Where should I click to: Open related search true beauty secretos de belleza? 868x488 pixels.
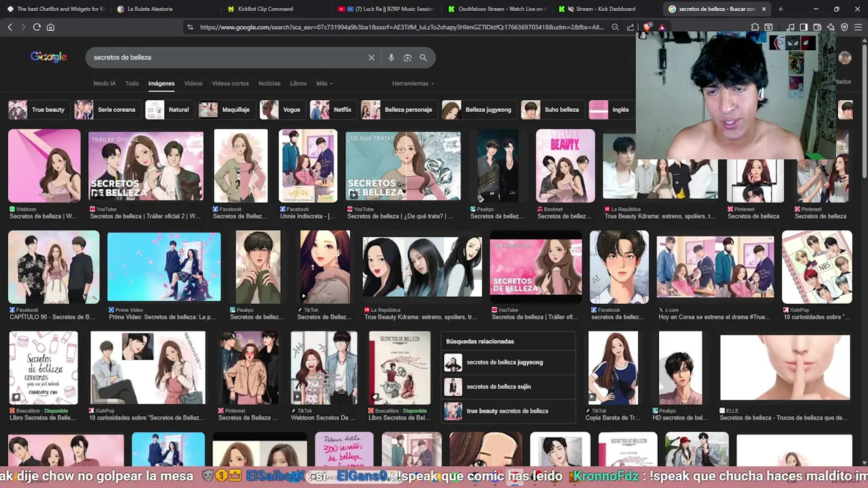(508, 411)
